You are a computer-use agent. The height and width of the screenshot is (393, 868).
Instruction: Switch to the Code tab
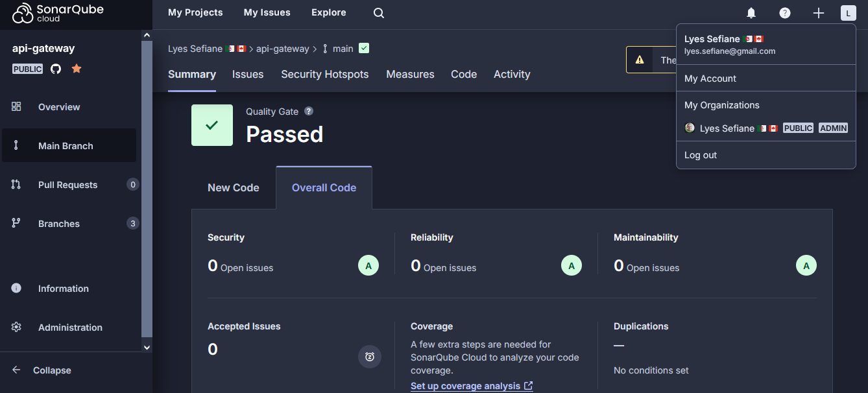coord(464,74)
